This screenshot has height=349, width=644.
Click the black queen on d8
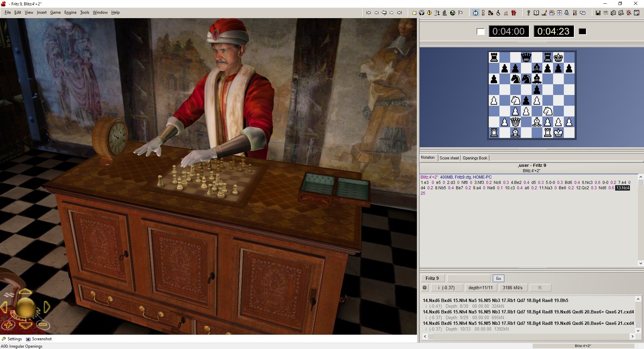click(x=526, y=57)
